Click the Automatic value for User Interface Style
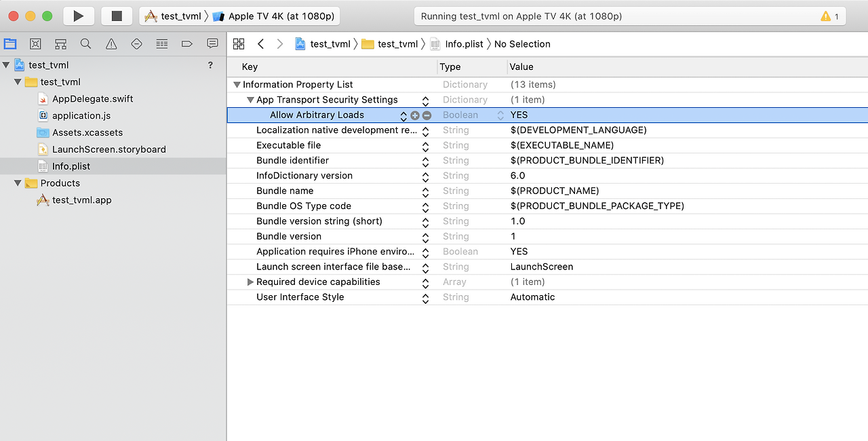Image resolution: width=868 pixels, height=441 pixels. coord(532,297)
